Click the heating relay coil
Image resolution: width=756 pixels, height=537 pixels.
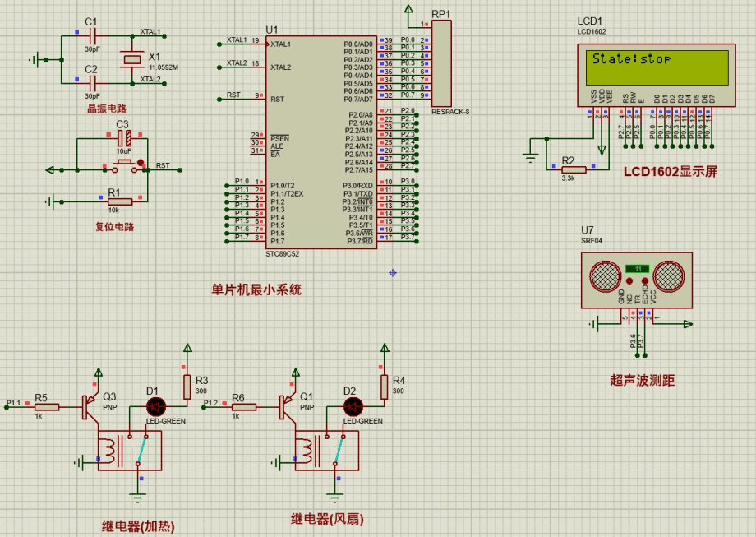pos(110,450)
